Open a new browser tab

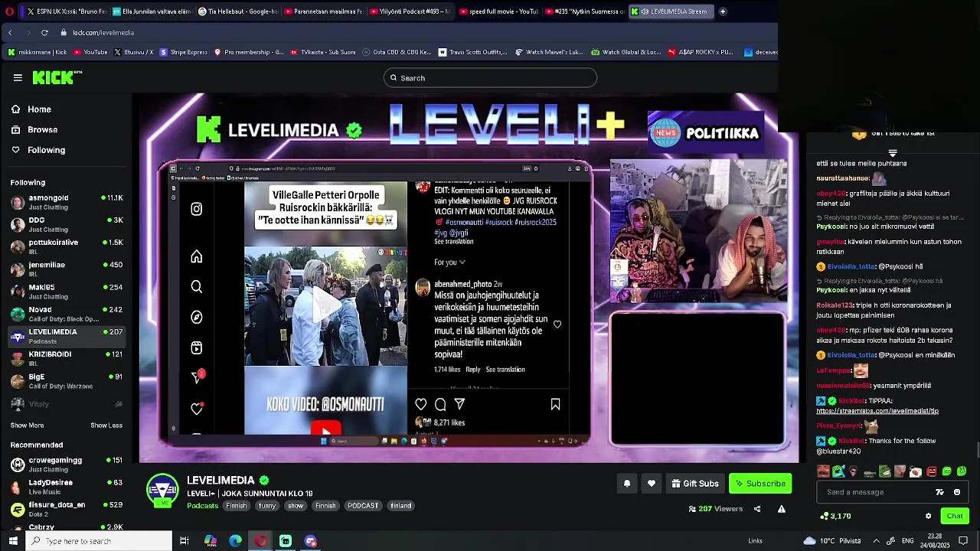click(x=723, y=11)
